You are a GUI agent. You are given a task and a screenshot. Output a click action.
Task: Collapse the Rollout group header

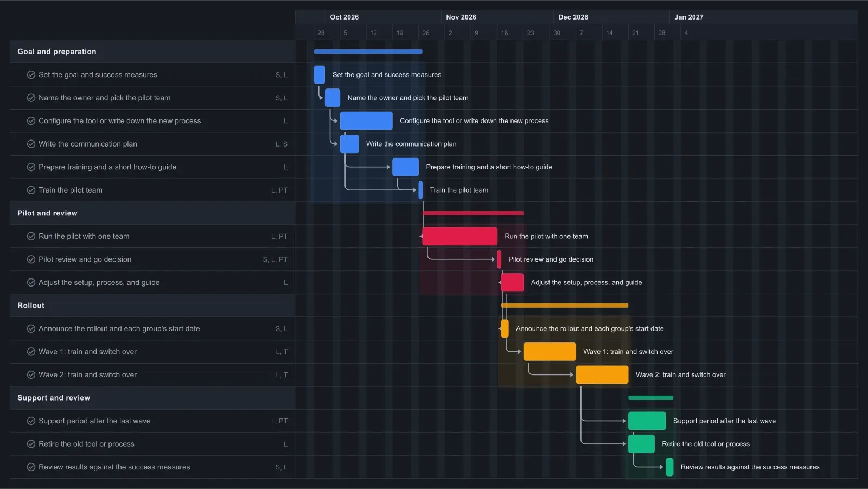point(152,306)
